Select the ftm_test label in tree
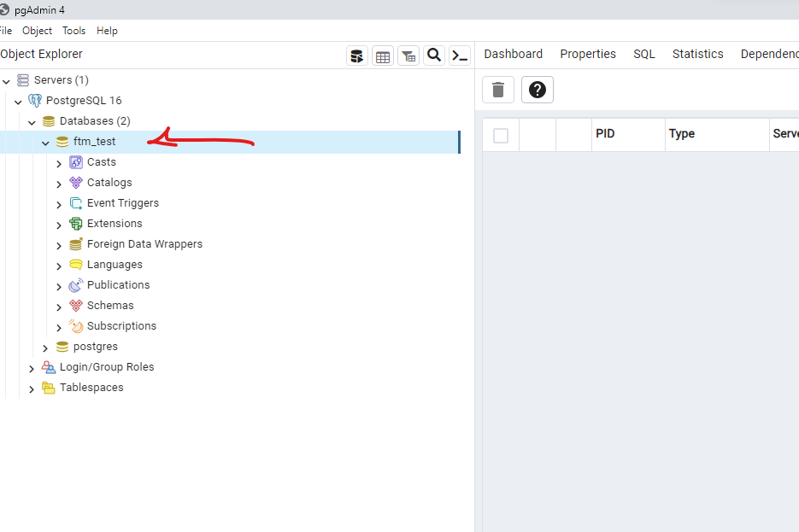The height and width of the screenshot is (532, 799). 94,142
